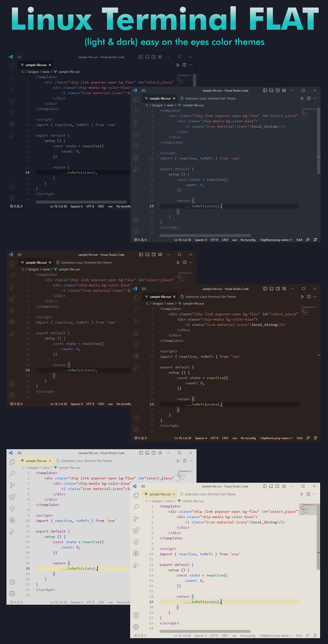Open Accounts icon in dark-blue front window
The image size is (328, 644).
coord(136,220)
